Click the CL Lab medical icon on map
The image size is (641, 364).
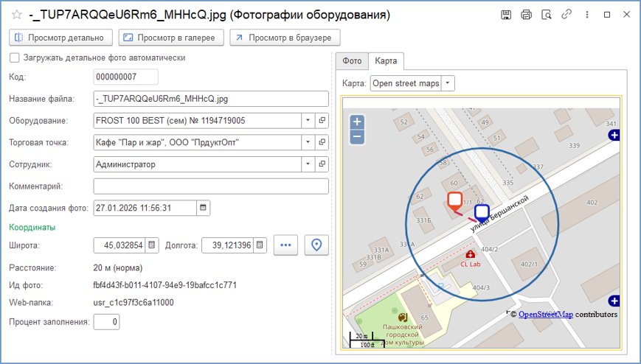pos(470,254)
